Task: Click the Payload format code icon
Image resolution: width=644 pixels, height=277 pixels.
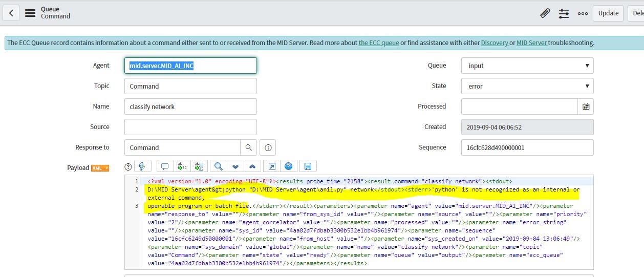Action: click(x=142, y=166)
